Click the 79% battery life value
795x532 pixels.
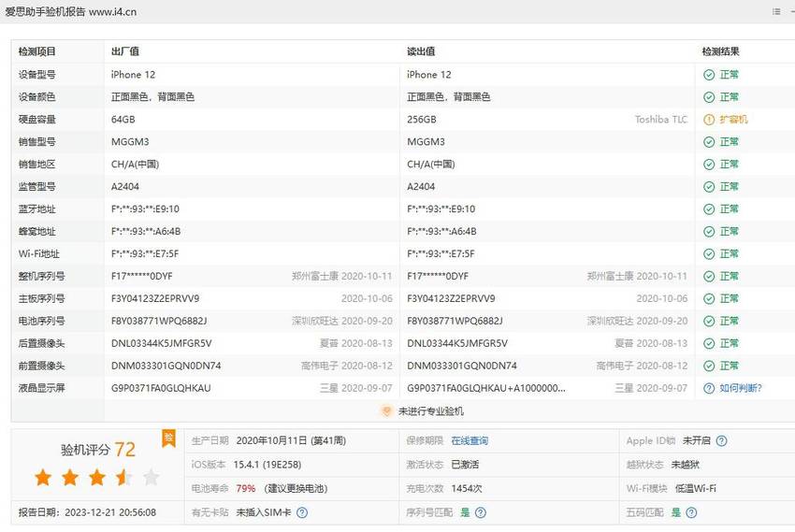pyautogui.click(x=245, y=488)
